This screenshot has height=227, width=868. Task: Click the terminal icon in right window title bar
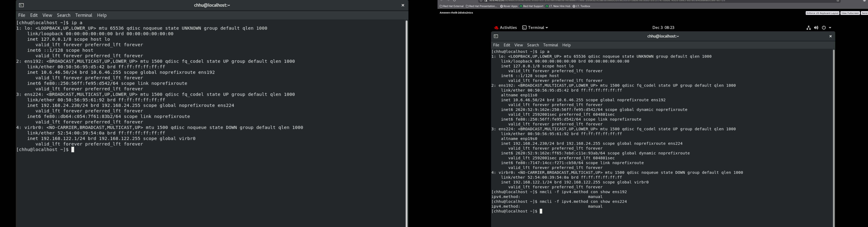click(496, 36)
